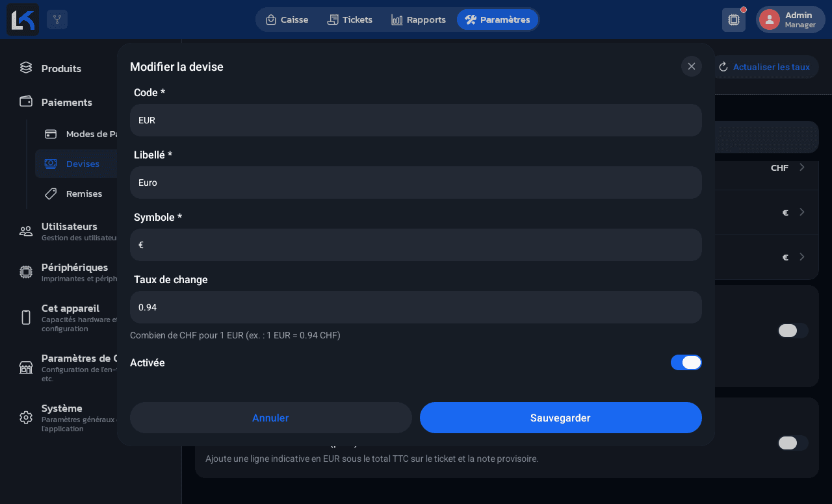Click Actualiser les taux link

772,67
